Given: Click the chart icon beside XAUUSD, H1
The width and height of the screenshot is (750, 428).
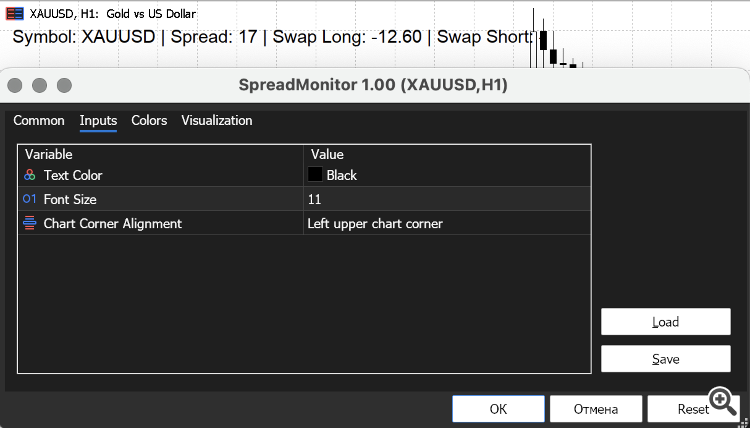Looking at the screenshot, I should (x=14, y=14).
